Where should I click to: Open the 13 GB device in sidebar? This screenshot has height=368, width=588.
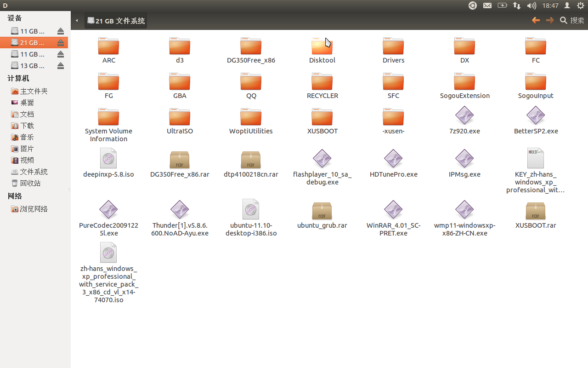point(34,66)
